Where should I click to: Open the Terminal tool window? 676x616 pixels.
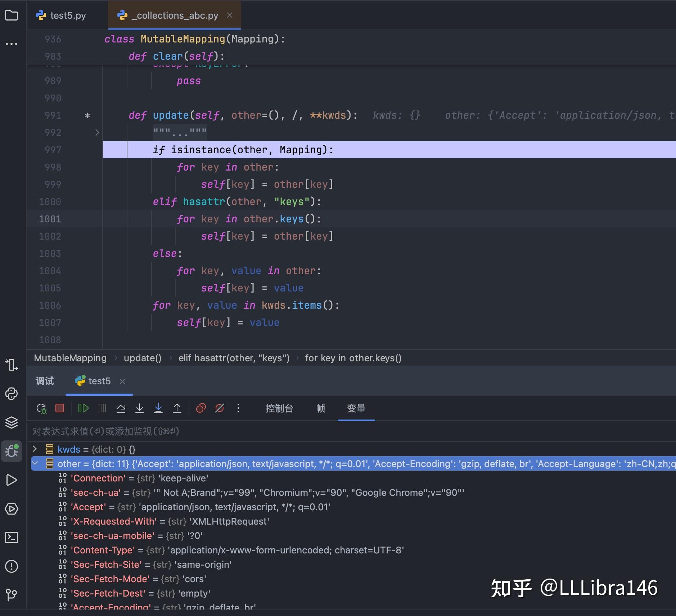[x=12, y=538]
